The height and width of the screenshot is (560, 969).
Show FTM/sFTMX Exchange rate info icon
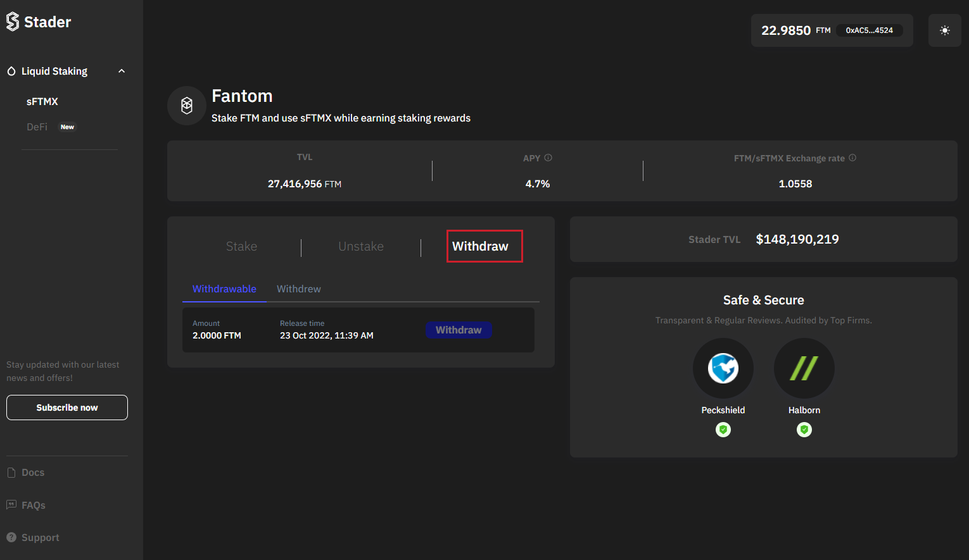click(x=852, y=158)
